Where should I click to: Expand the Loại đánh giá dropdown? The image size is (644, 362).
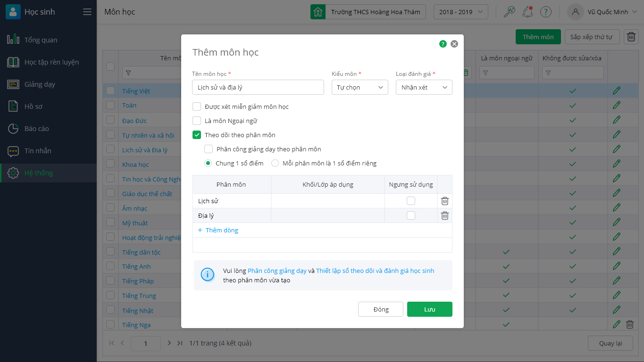(x=424, y=87)
